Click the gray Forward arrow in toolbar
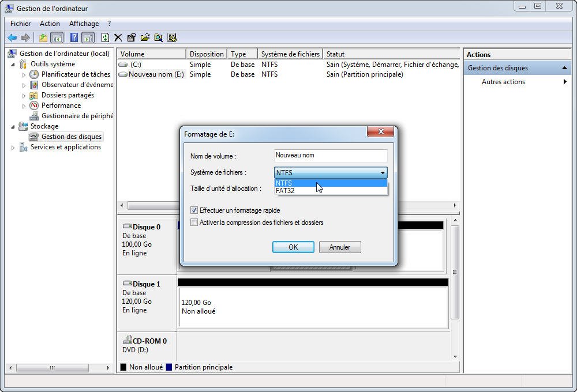Image resolution: width=577 pixels, height=392 pixels. (25, 37)
